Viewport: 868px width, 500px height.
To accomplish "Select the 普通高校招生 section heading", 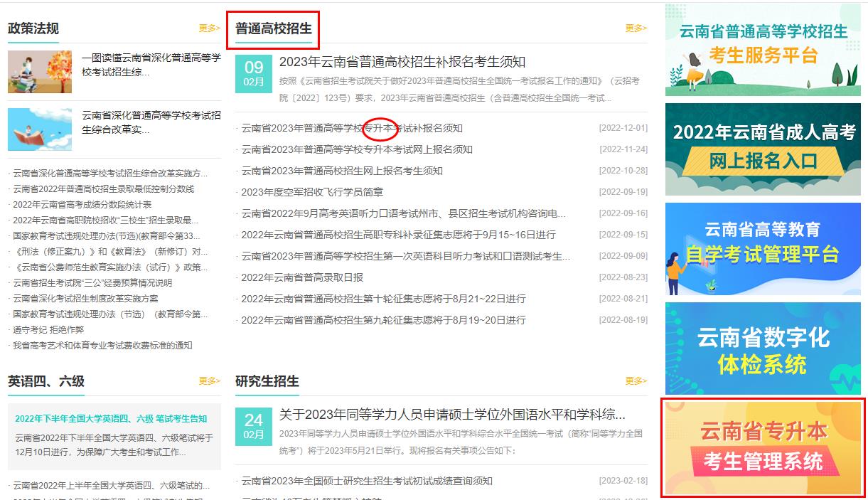I will 274,29.
